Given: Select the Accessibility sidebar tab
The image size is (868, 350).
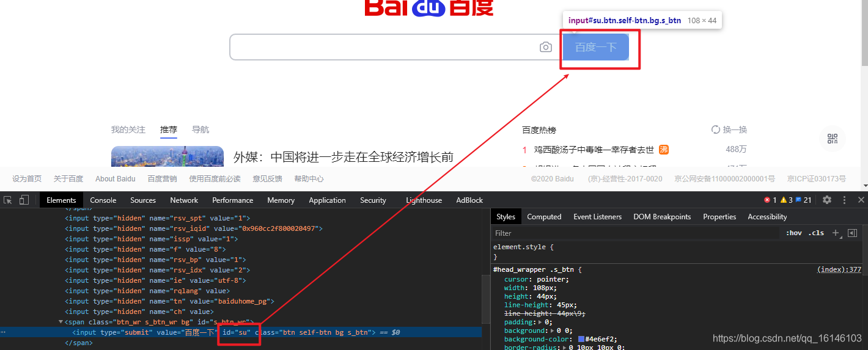Looking at the screenshot, I should tap(767, 216).
